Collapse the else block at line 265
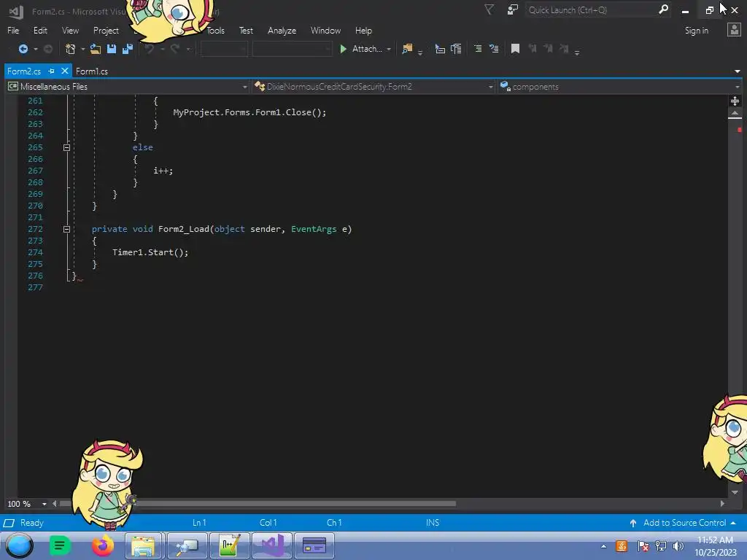 tap(66, 147)
